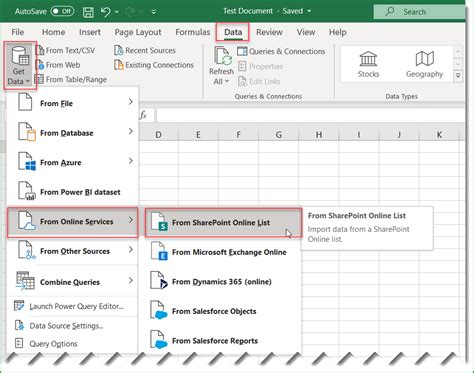Open Recent Sources
This screenshot has width=474, height=373.
(x=145, y=50)
